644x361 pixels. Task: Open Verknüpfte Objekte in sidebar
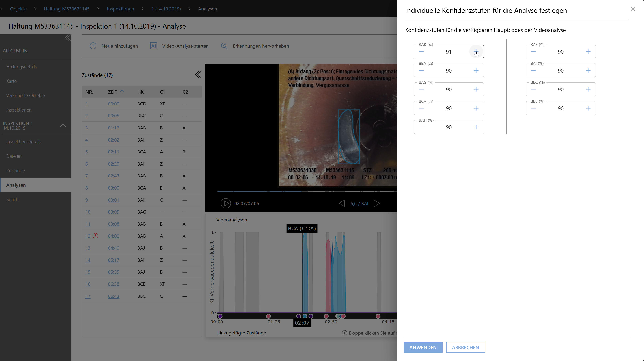pyautogui.click(x=25, y=95)
